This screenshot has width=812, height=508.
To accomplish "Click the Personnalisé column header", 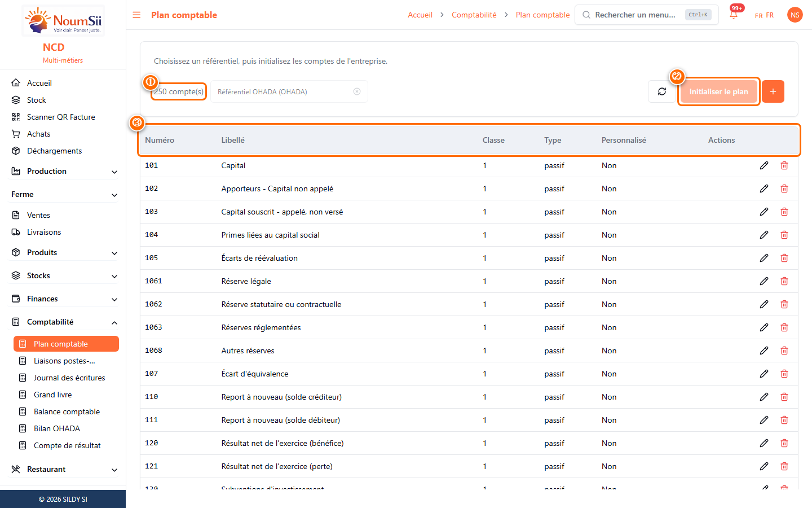I will pos(624,140).
